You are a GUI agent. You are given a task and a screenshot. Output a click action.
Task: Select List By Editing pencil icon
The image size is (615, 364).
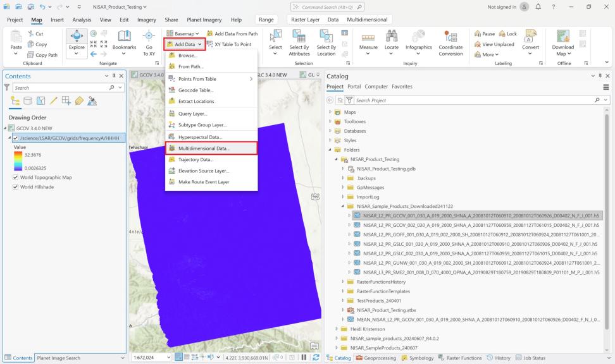point(53,101)
